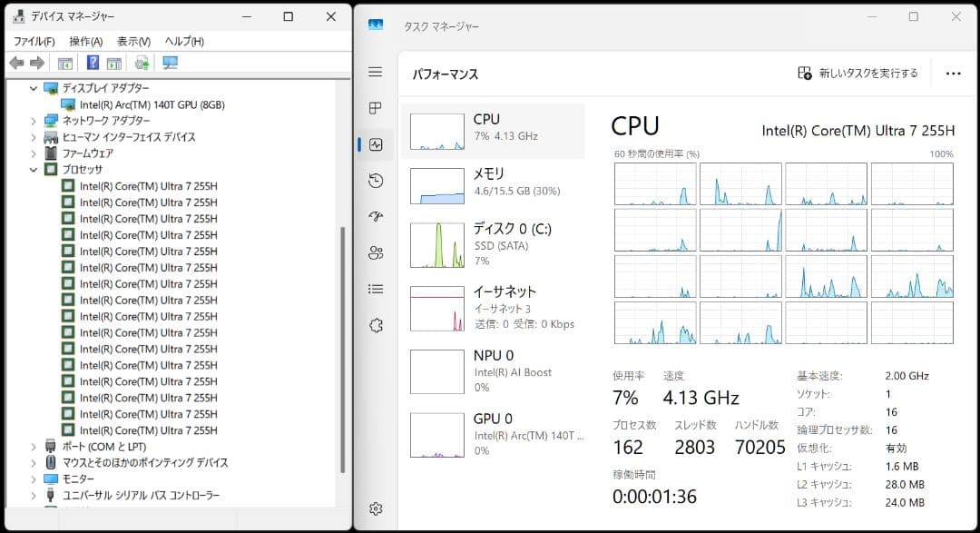Collapse the プロセッサ tree node
Viewport: 980px width, 533px height.
(x=34, y=170)
